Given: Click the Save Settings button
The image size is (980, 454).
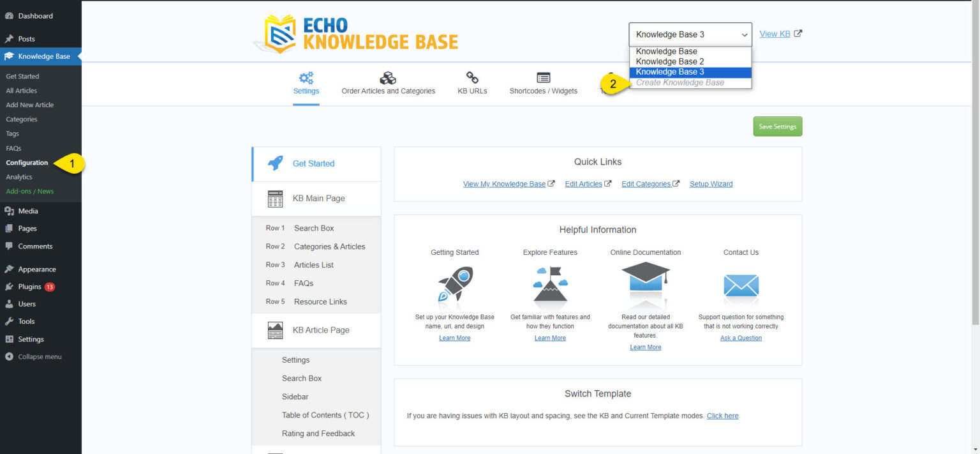Looking at the screenshot, I should [777, 126].
